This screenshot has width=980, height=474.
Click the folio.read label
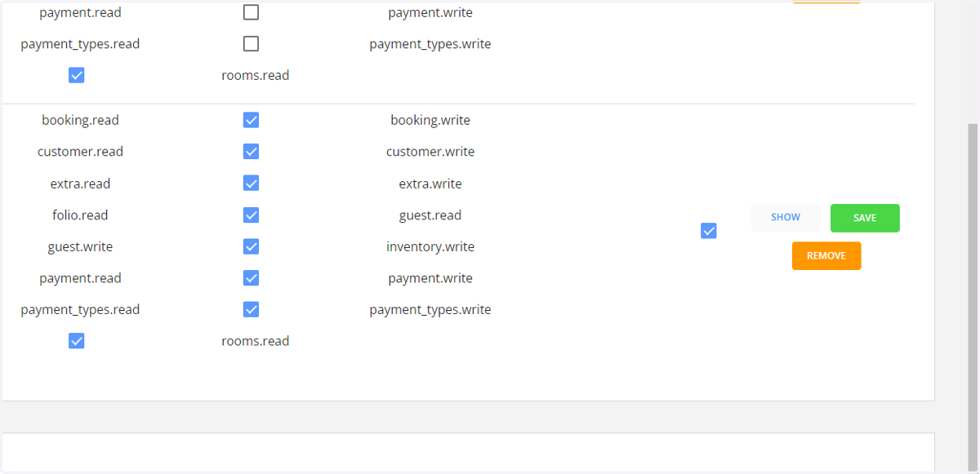pyautogui.click(x=80, y=215)
